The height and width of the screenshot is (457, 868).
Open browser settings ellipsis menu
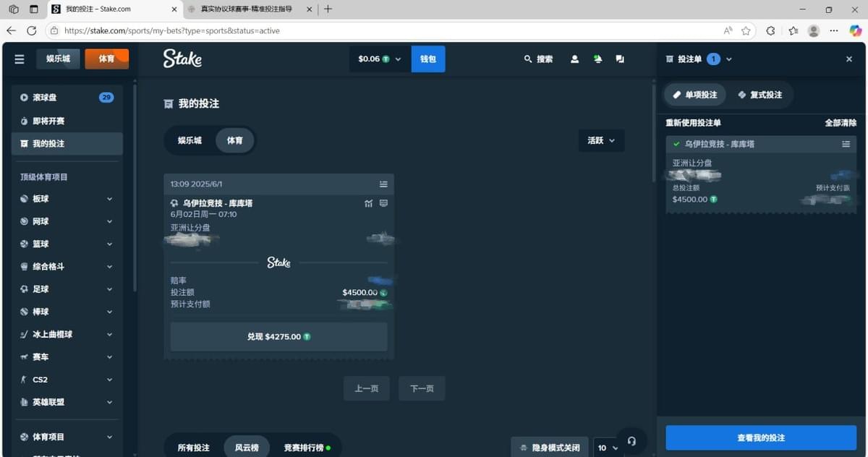click(x=834, y=30)
